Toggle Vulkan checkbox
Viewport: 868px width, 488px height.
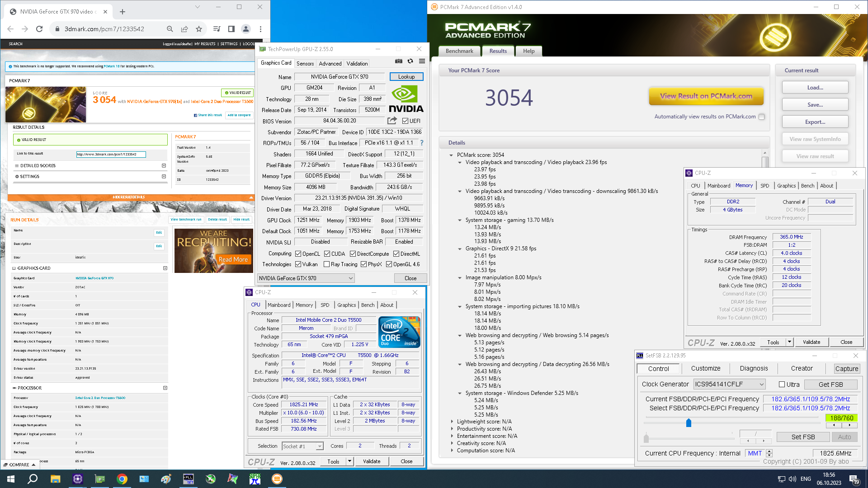pos(298,264)
